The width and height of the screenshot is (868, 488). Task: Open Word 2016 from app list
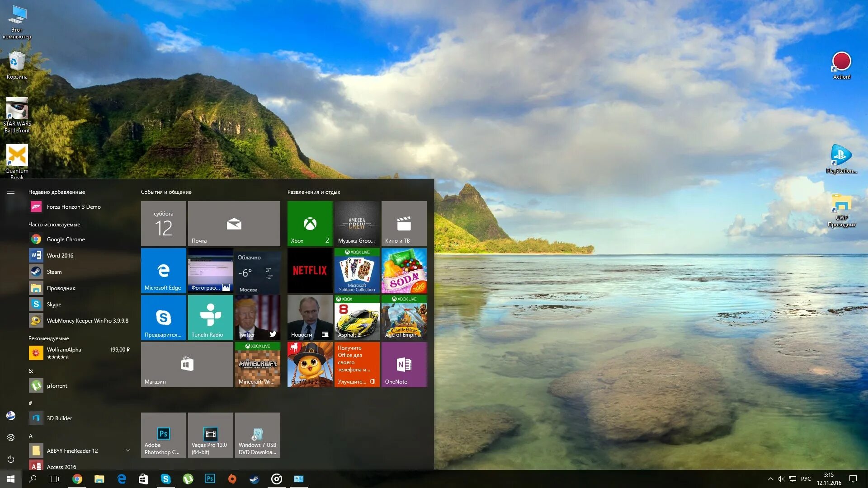pos(60,255)
